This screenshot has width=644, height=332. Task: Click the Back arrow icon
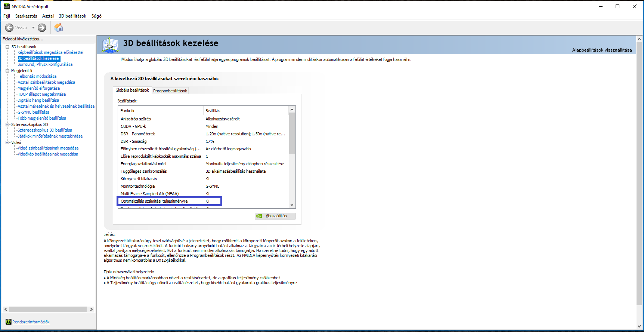click(9, 28)
